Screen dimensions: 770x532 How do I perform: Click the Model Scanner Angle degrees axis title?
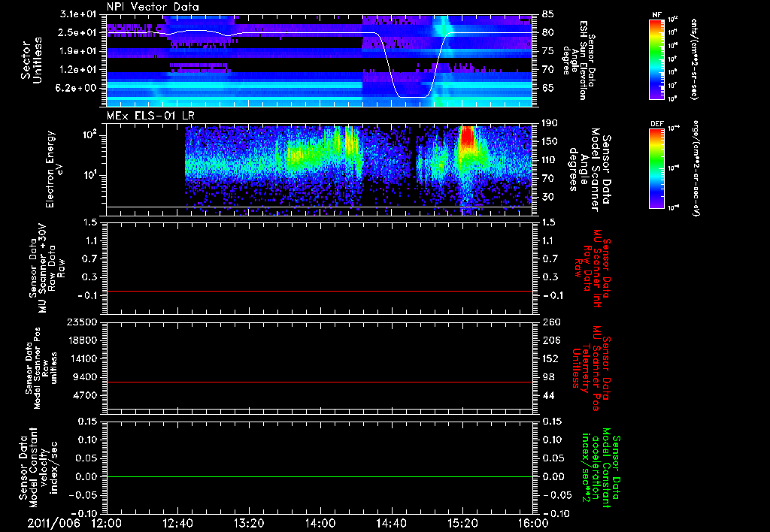(590, 170)
